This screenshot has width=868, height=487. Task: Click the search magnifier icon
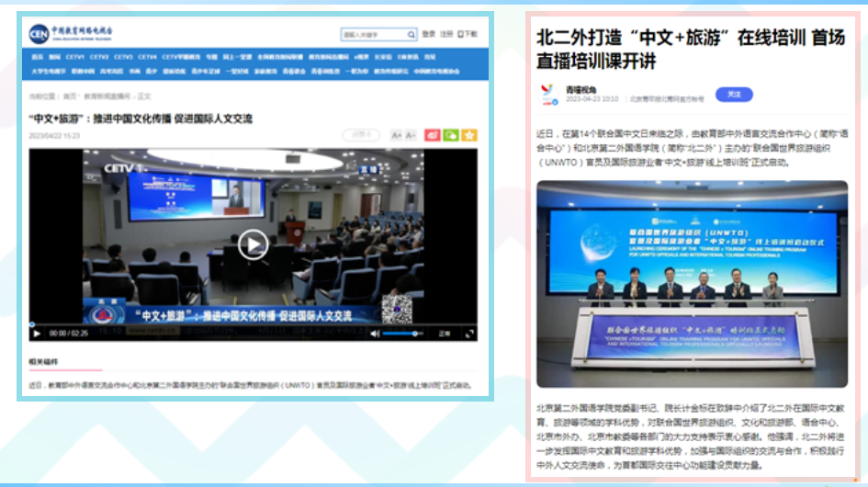pyautogui.click(x=410, y=35)
